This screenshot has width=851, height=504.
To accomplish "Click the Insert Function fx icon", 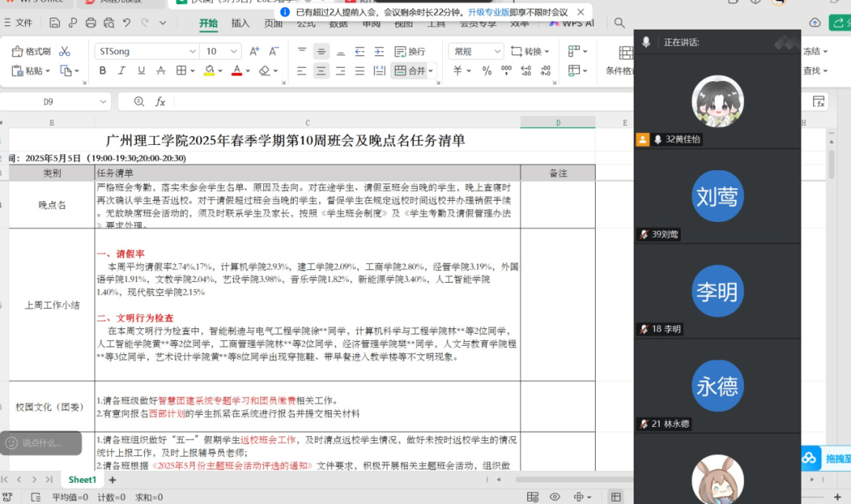I will click(160, 102).
